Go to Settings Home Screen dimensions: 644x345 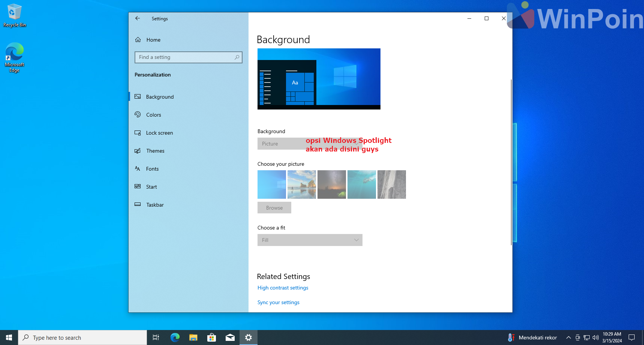click(153, 40)
